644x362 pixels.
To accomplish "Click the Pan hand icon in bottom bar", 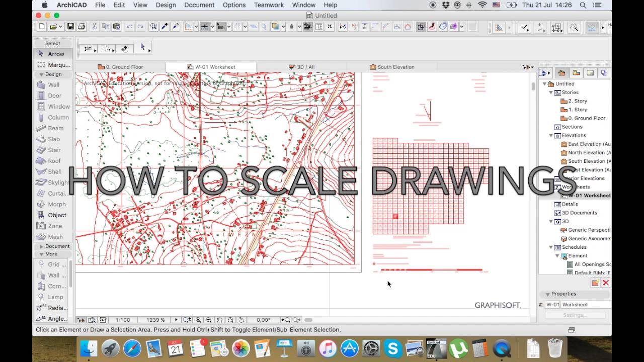I will pos(220,320).
